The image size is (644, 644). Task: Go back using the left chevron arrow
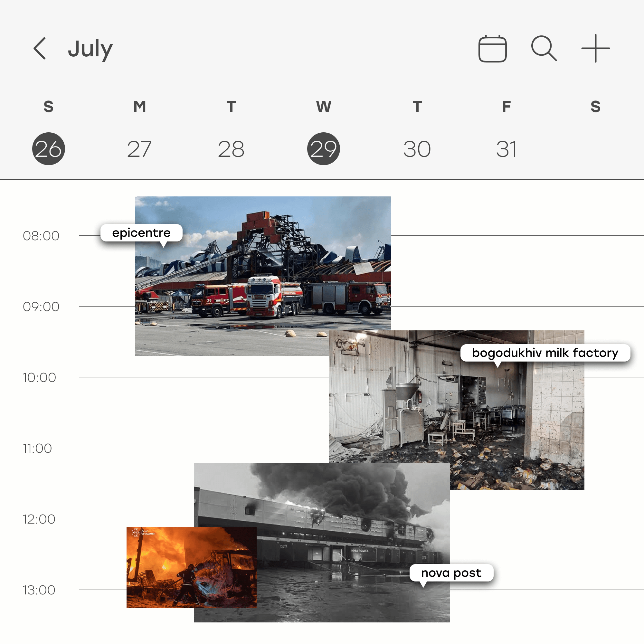click(40, 48)
